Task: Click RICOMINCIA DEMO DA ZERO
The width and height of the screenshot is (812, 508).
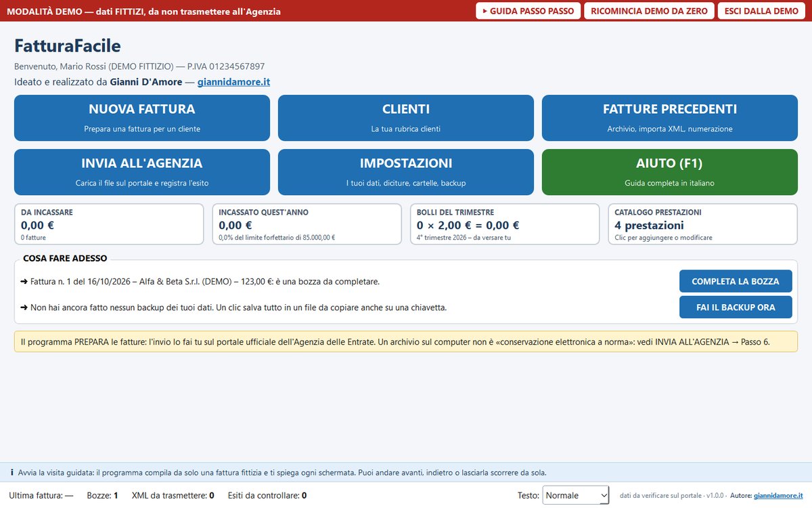Action: pos(649,11)
